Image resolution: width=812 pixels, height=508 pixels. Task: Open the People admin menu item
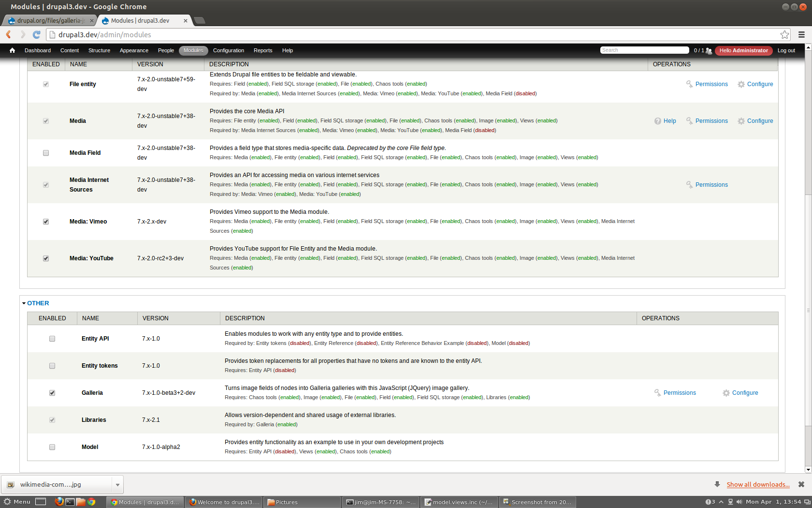pos(166,50)
